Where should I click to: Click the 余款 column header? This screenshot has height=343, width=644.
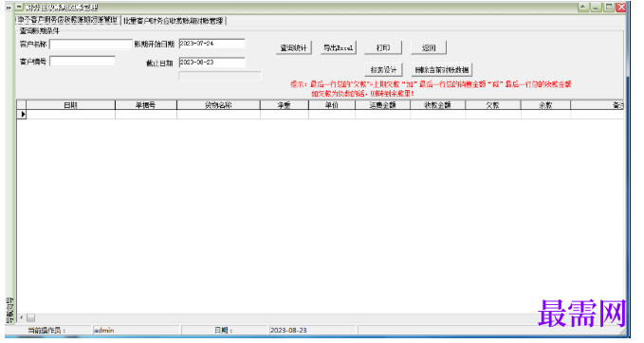[x=545, y=105]
